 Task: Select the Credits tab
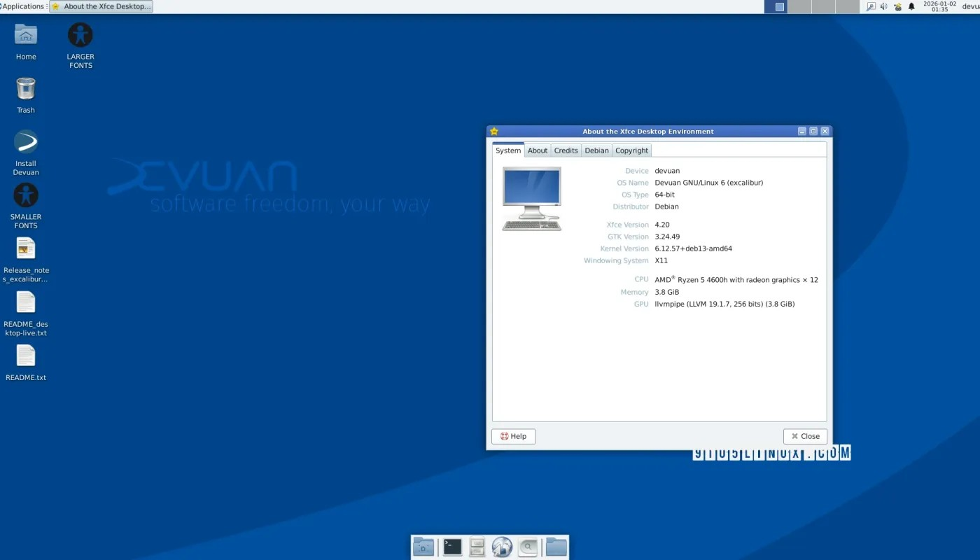(566, 150)
